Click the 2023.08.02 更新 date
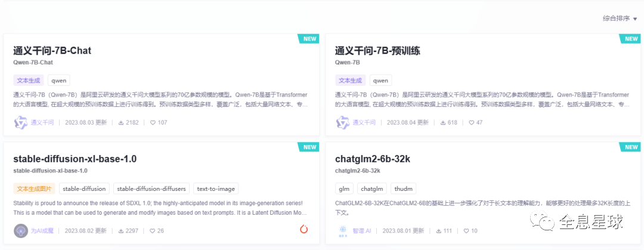 (x=86, y=231)
